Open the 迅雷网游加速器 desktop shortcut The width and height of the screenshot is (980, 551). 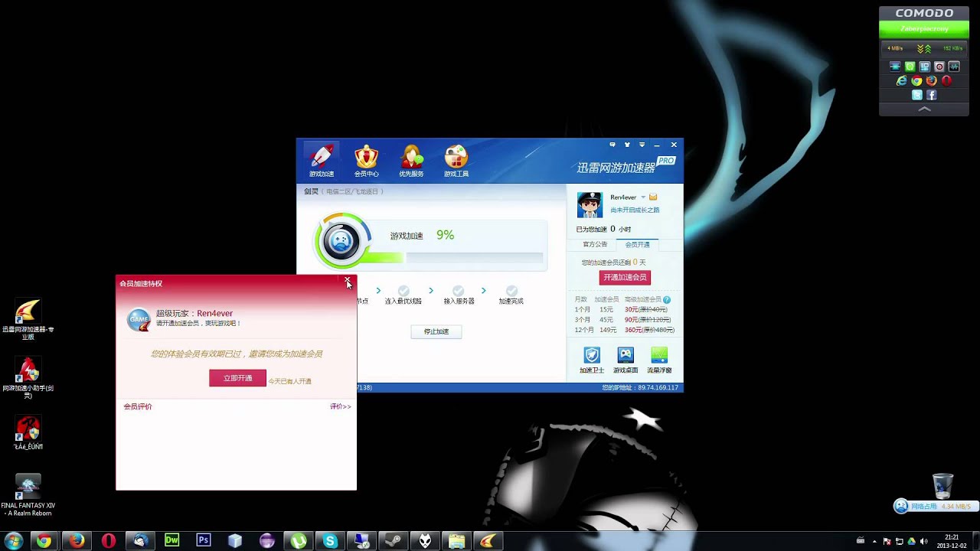pos(28,319)
